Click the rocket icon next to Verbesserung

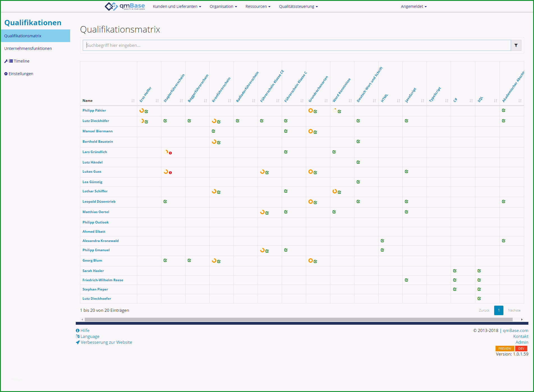click(78, 342)
